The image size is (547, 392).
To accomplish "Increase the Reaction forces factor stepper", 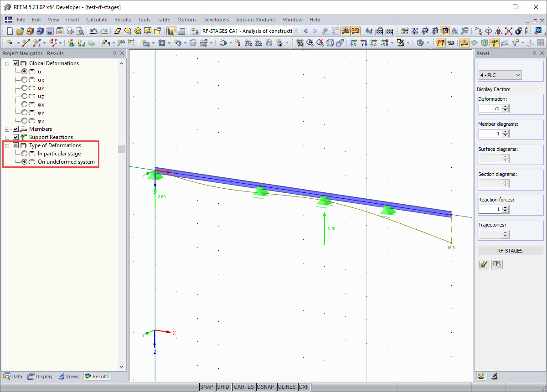I will pyautogui.click(x=505, y=207).
